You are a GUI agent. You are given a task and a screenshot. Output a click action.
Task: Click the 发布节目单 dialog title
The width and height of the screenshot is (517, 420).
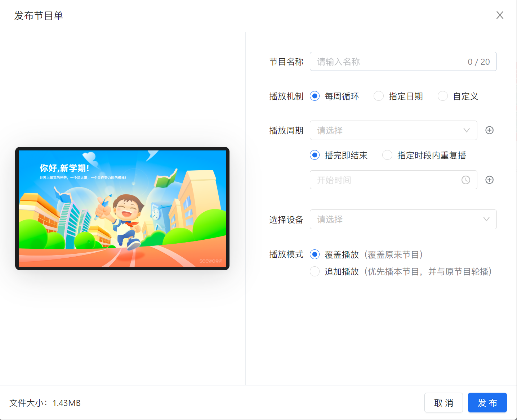(39, 15)
